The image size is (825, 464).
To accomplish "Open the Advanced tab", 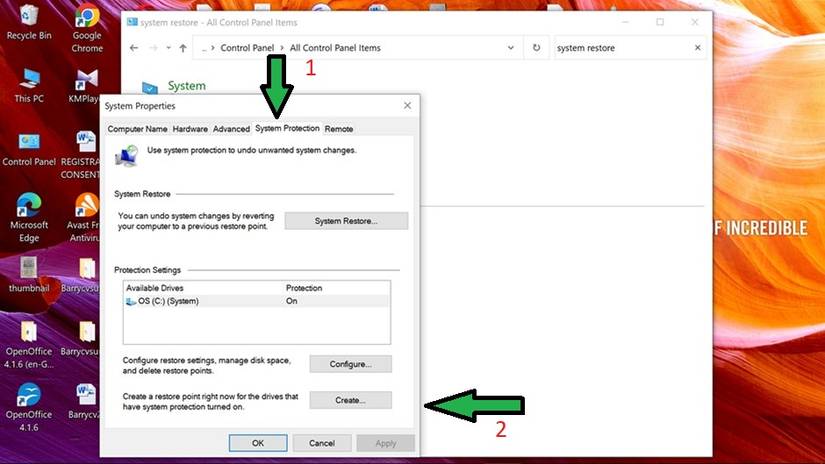I will (x=231, y=129).
